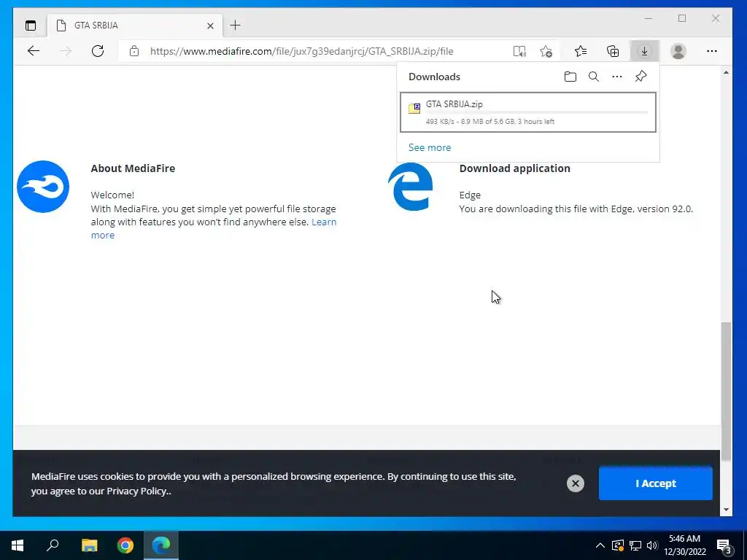Open Windows taskbar search

[x=53, y=545]
